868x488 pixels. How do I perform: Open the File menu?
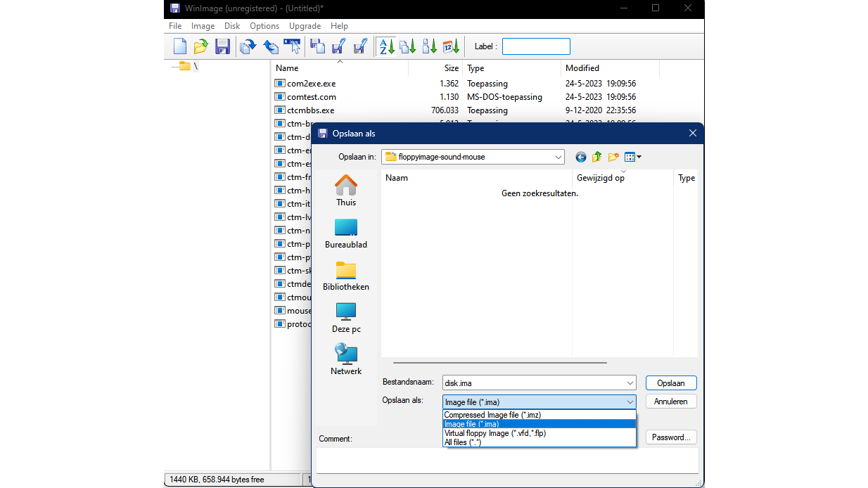pos(175,26)
